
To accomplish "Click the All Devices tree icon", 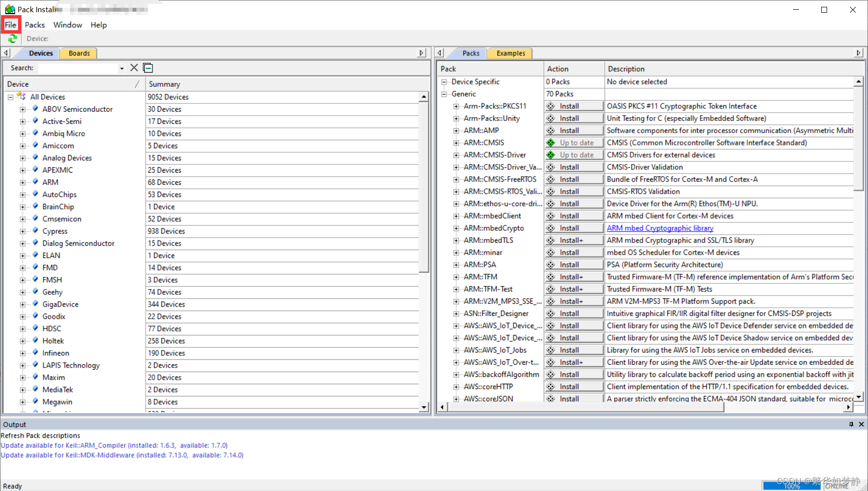I will [x=21, y=97].
